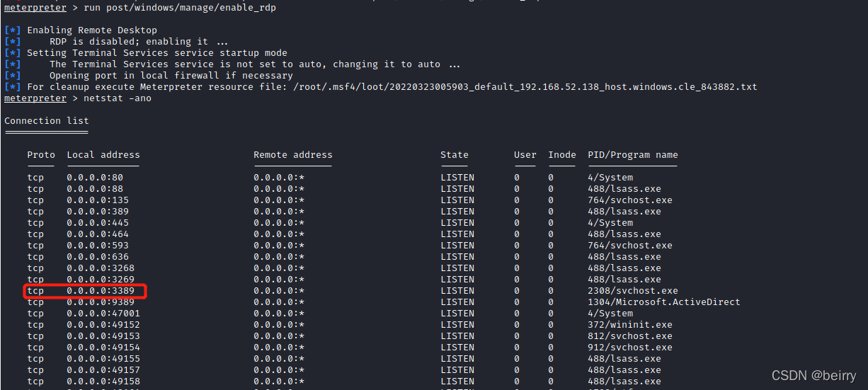This screenshot has width=868, height=390.
Task: Select local address 0.0.0.0:464
Action: coord(98,234)
